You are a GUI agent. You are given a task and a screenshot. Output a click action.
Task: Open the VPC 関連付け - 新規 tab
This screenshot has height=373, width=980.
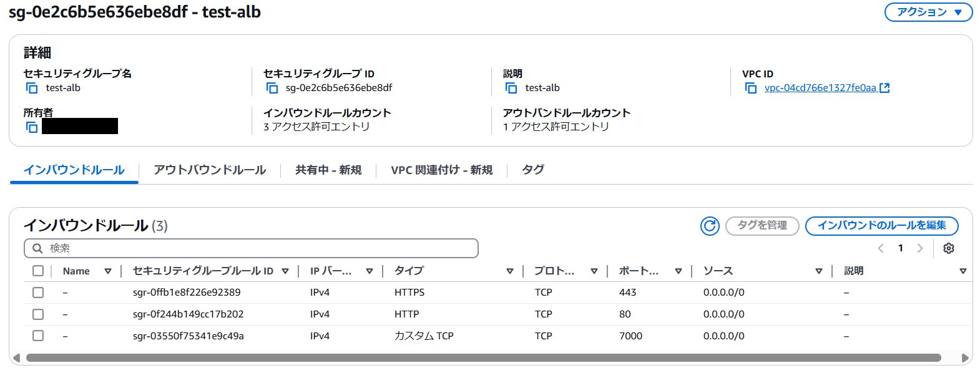[x=442, y=170]
